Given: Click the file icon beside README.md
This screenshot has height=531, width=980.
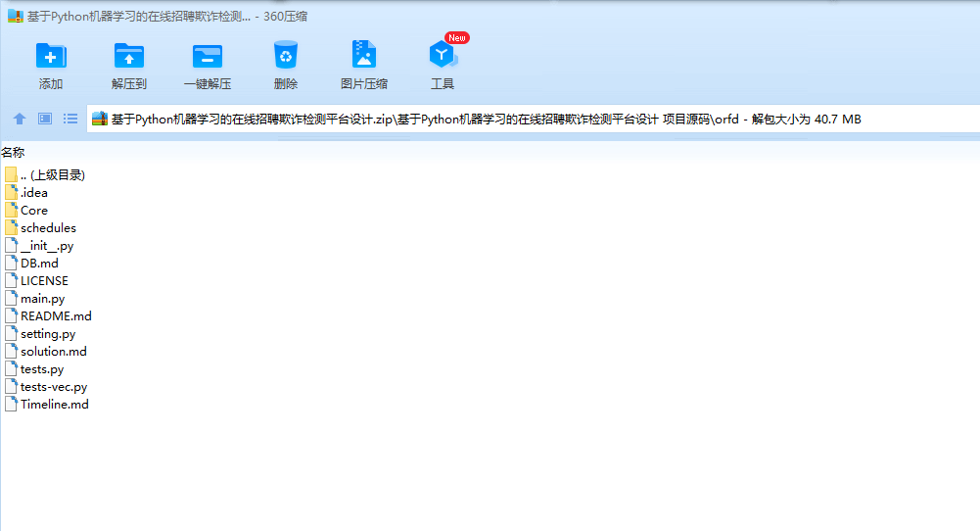Looking at the screenshot, I should point(11,315).
